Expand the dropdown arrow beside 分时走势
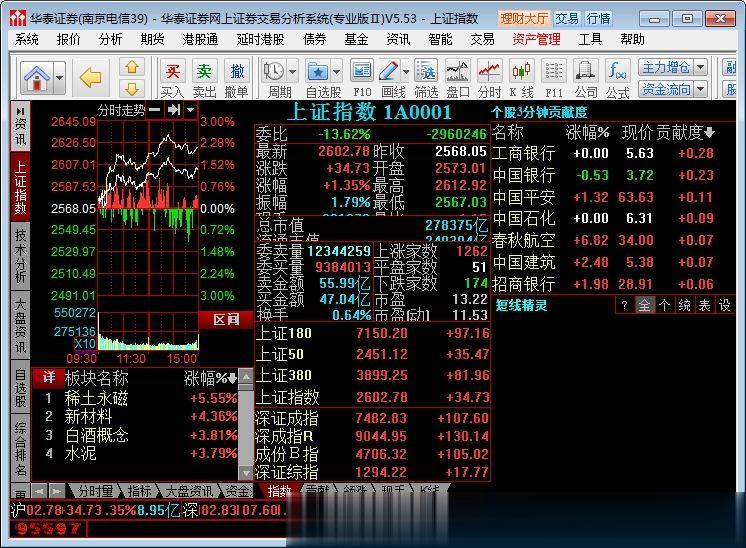This screenshot has height=548, width=746. click(191, 110)
